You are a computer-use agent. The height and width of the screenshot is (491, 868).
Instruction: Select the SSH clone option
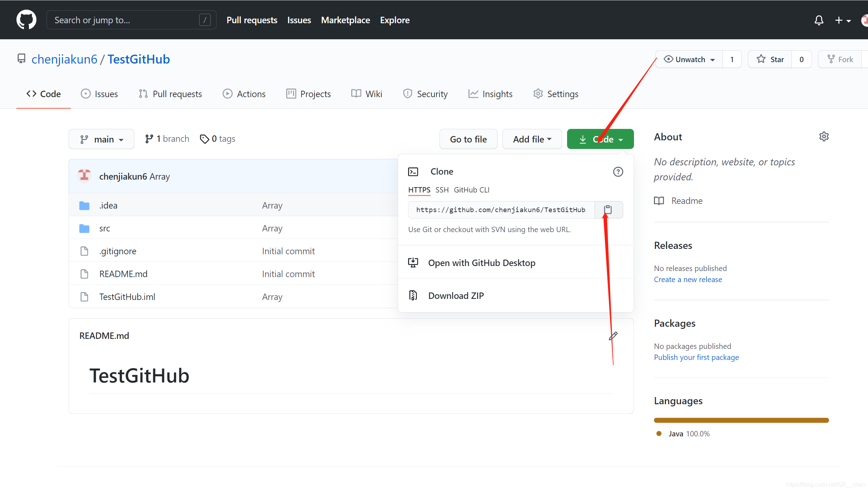(442, 190)
